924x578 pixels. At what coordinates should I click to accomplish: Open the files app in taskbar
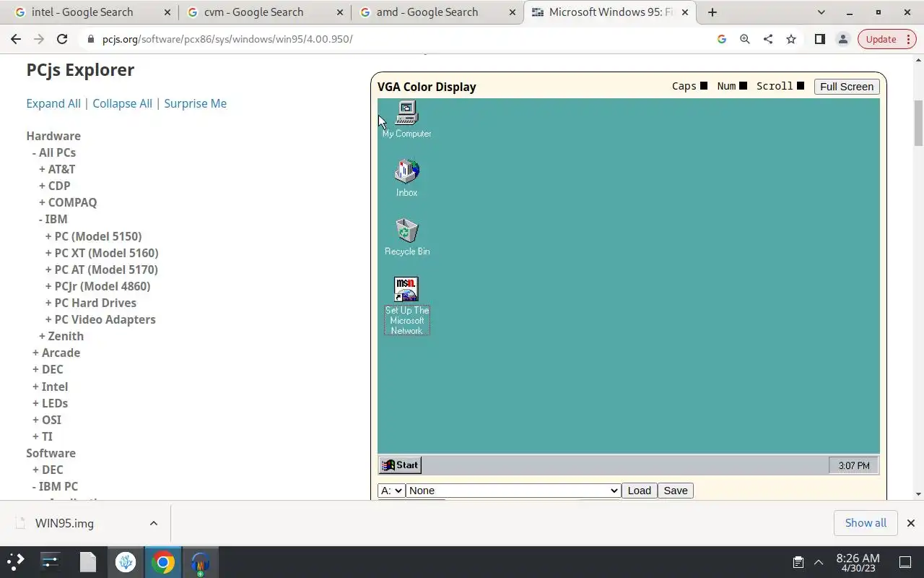[88, 562]
